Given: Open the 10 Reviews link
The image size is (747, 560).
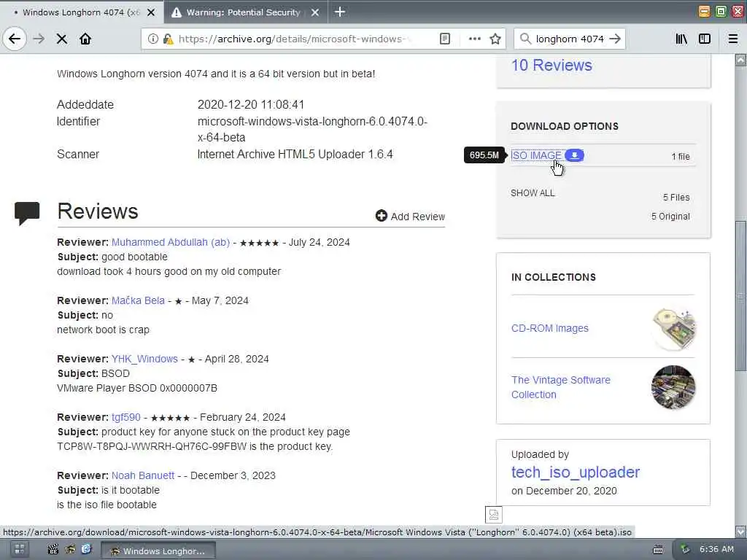Looking at the screenshot, I should point(551,65).
